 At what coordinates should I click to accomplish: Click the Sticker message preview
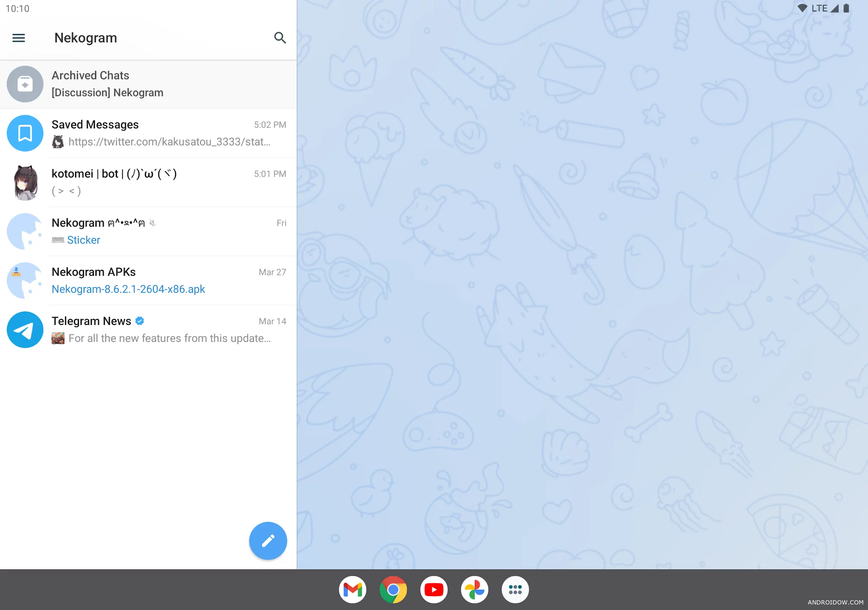(83, 240)
